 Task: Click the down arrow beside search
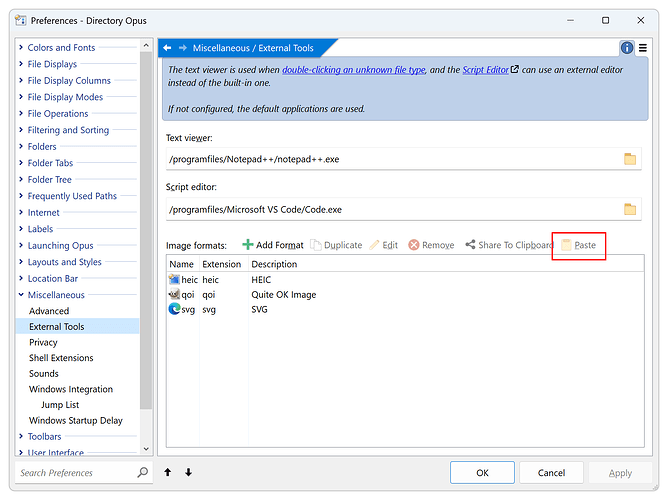[x=188, y=473]
